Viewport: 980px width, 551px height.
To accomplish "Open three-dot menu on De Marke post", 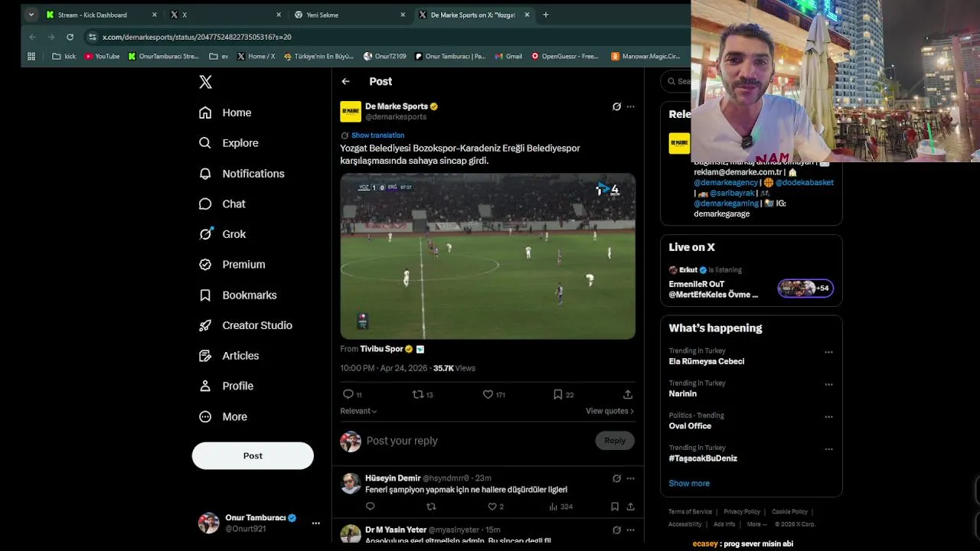I will [631, 106].
